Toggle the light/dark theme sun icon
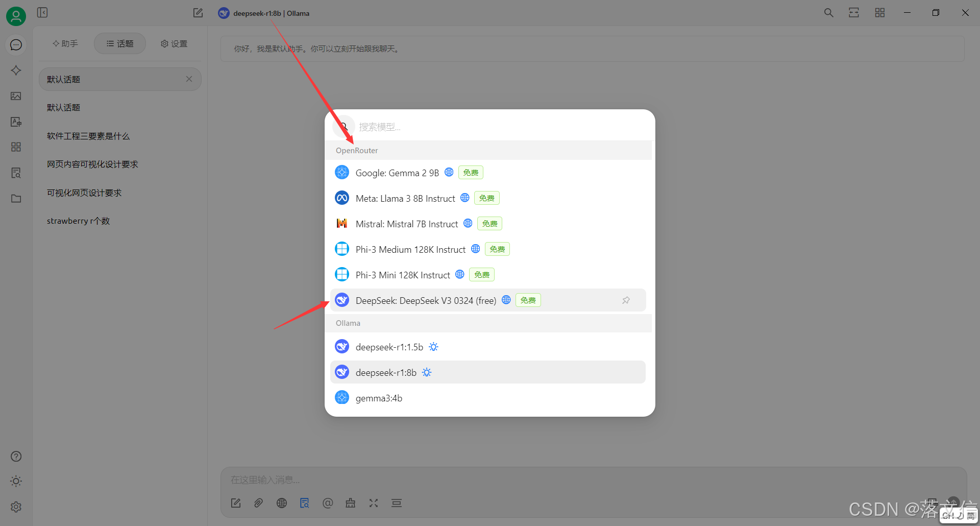 16,481
